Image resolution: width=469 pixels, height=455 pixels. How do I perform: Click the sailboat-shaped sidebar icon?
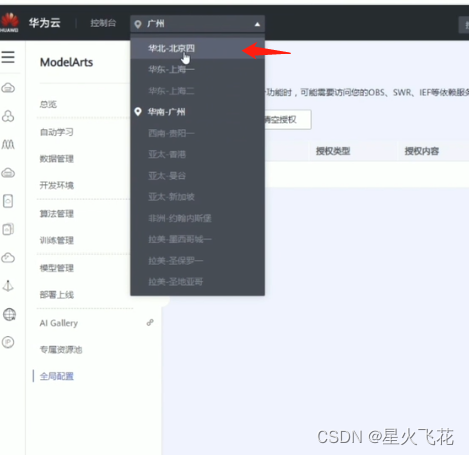[x=8, y=286]
